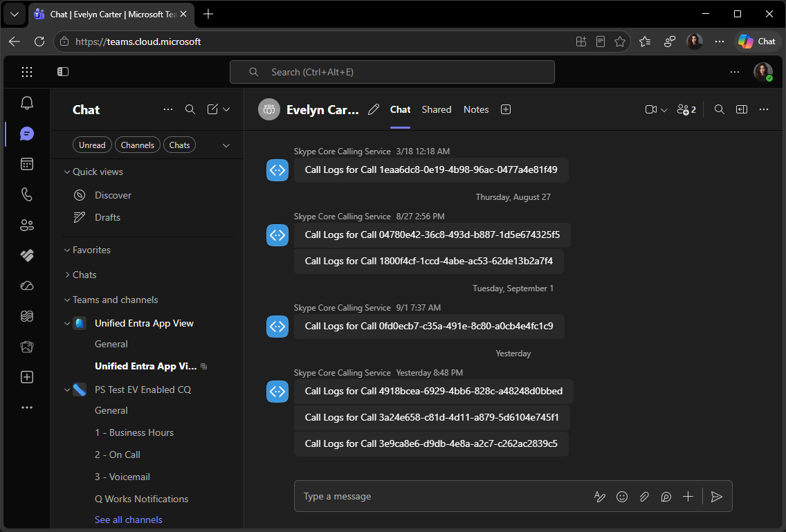786x532 pixels.
Task: Open the Calendar app in left rail
Action: tap(27, 164)
